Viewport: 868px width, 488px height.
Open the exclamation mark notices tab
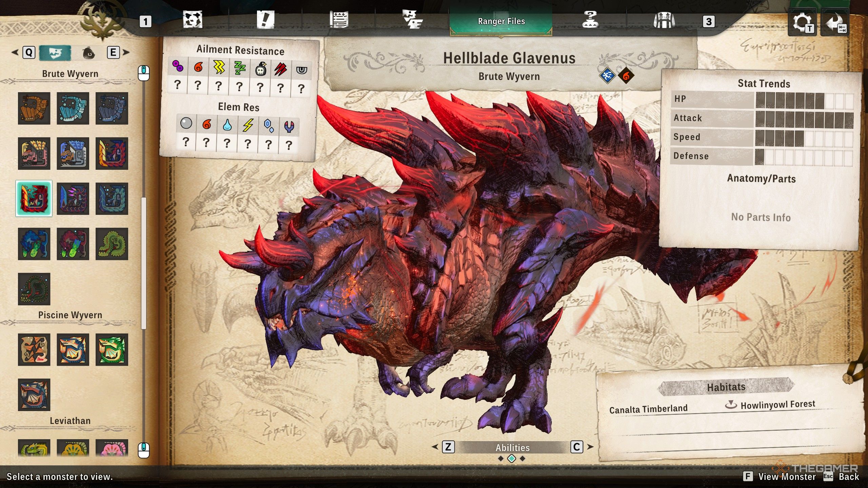tap(265, 20)
